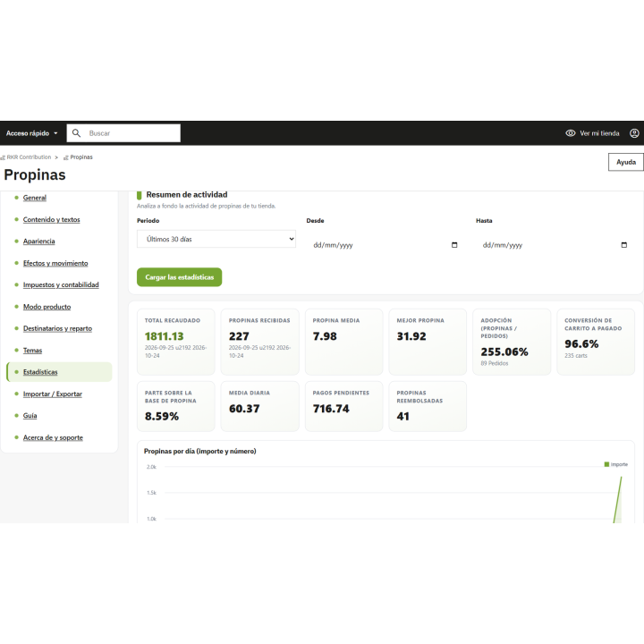Screen dimensions: 644x644
Task: Click the Adopción 255.06% value
Action: (x=504, y=352)
